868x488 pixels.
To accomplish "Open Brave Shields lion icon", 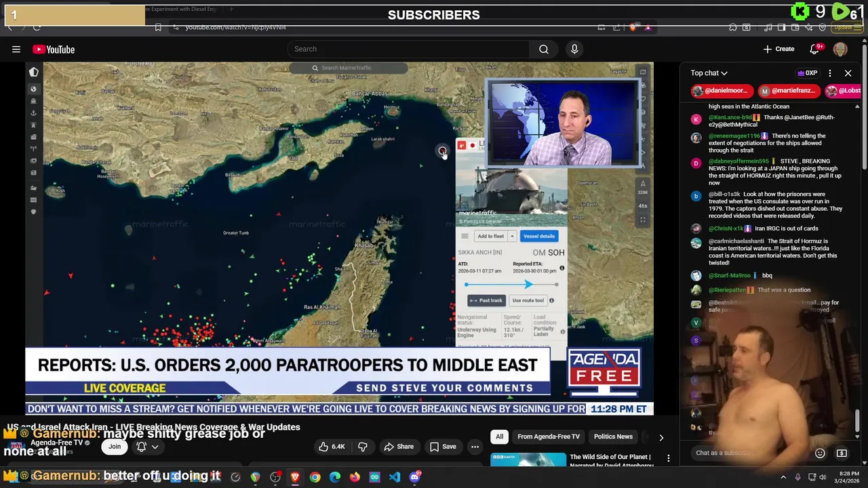I will (x=633, y=27).
